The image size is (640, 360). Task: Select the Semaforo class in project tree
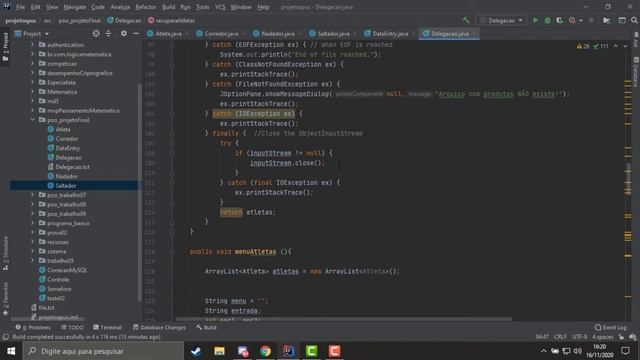pyautogui.click(x=59, y=289)
